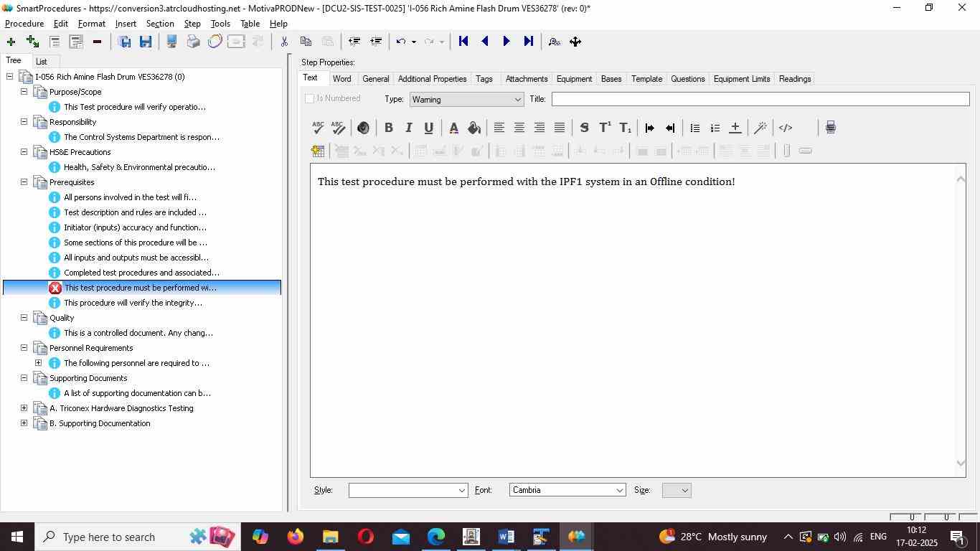The image size is (980, 551).
Task: Jump to the last step with the skip-forward arrow
Action: [529, 42]
